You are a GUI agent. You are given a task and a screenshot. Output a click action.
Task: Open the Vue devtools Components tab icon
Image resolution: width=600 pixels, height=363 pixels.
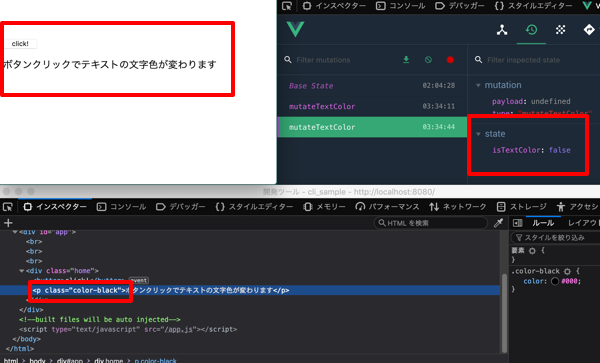point(502,29)
